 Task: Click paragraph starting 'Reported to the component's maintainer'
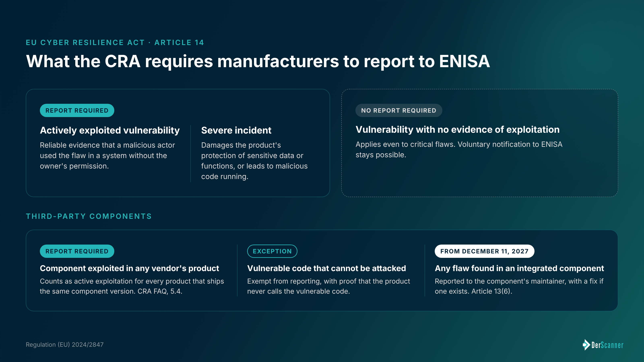coord(519,286)
